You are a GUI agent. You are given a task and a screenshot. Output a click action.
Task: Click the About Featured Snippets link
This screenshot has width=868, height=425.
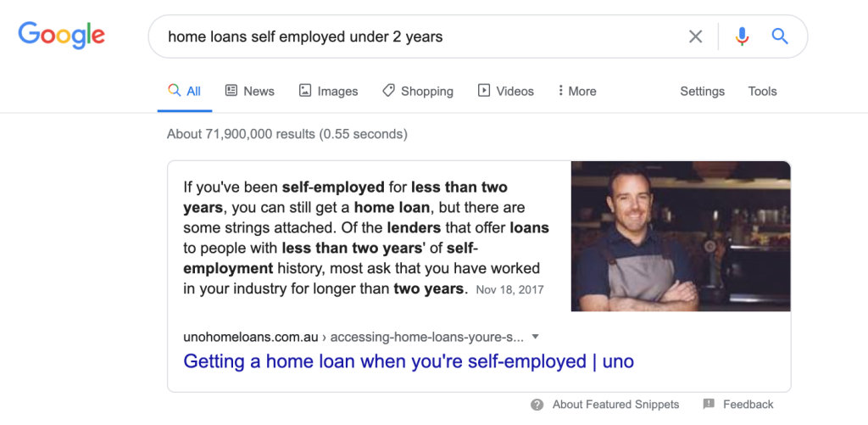pyautogui.click(x=615, y=405)
